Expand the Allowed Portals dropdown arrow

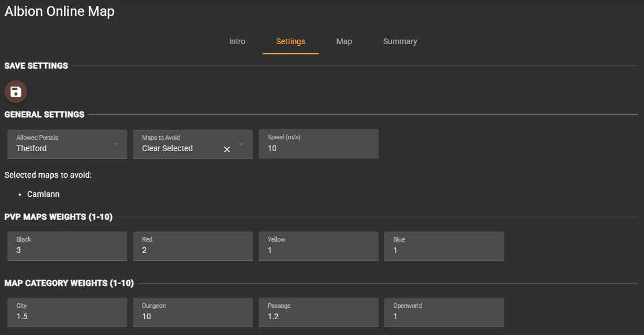115,144
